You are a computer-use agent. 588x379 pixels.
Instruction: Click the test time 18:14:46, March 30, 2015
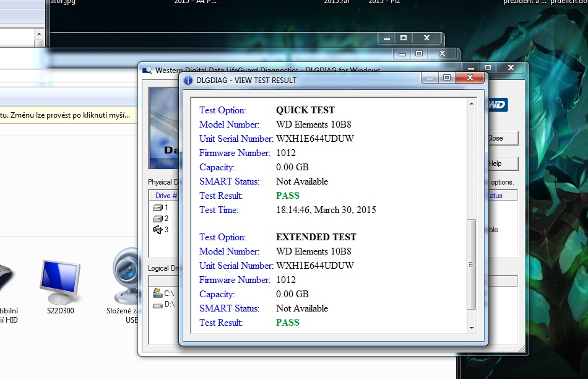tap(326, 210)
